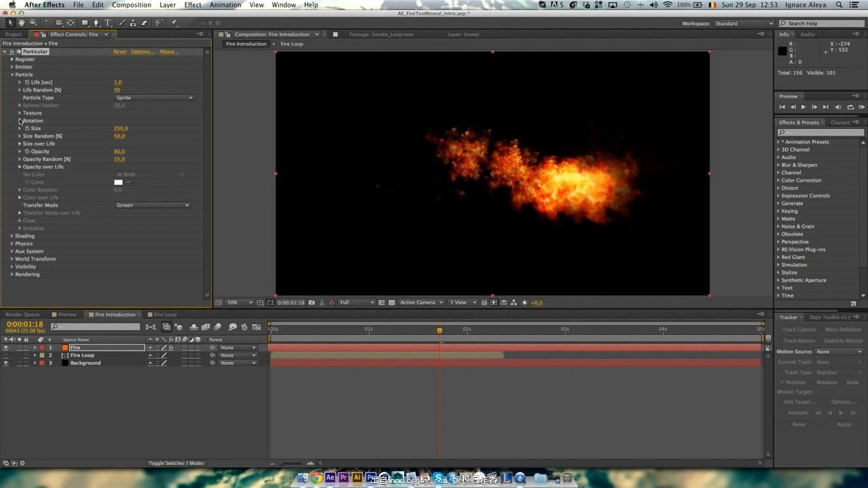Hide the Background layer eye toggle

(6, 363)
